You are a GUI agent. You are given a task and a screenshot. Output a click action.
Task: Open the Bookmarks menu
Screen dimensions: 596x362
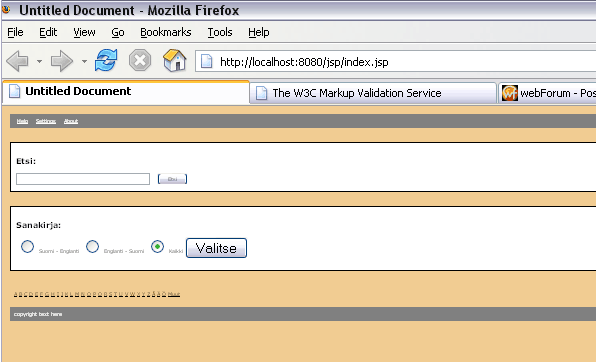165,32
